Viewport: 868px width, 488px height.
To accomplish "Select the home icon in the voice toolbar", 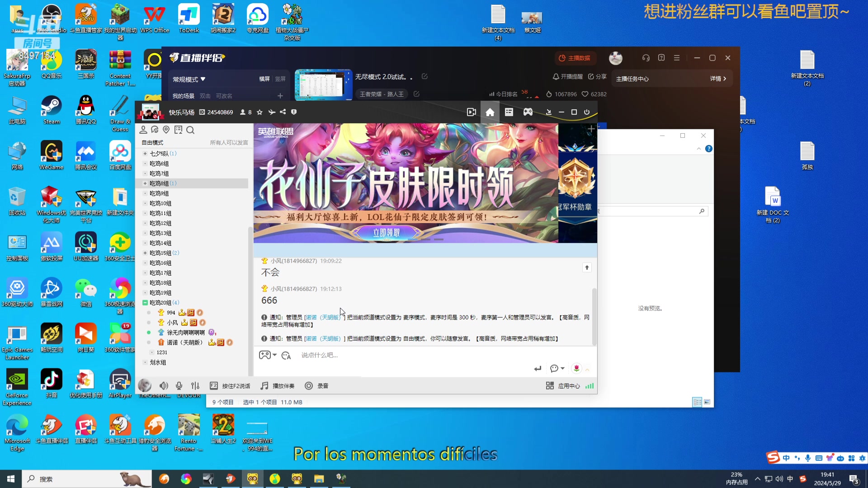I will [490, 112].
